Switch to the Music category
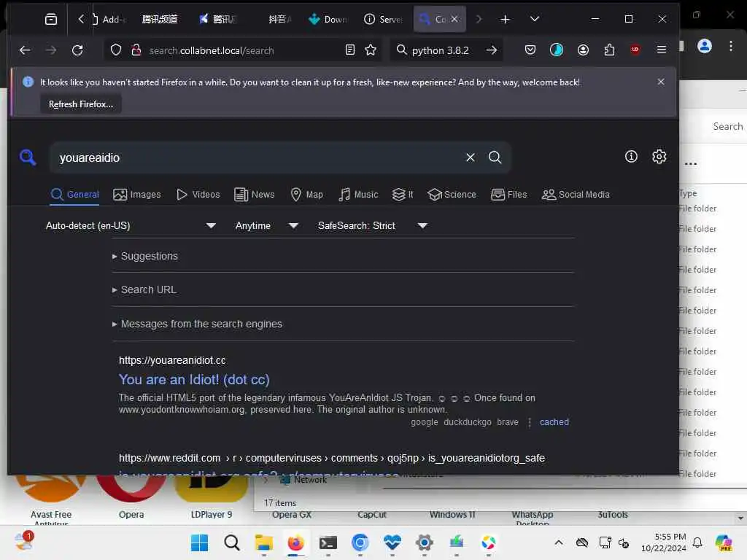The height and width of the screenshot is (560, 747). 358,194
